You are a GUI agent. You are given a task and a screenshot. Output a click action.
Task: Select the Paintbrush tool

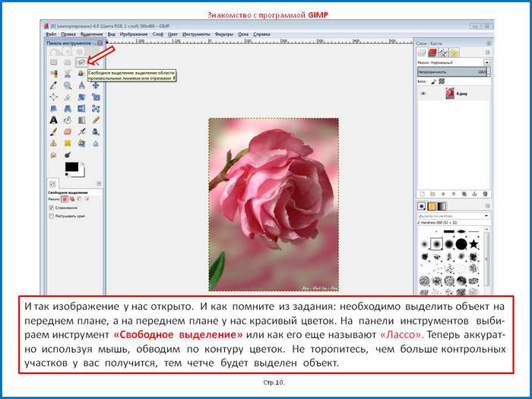[x=54, y=131]
